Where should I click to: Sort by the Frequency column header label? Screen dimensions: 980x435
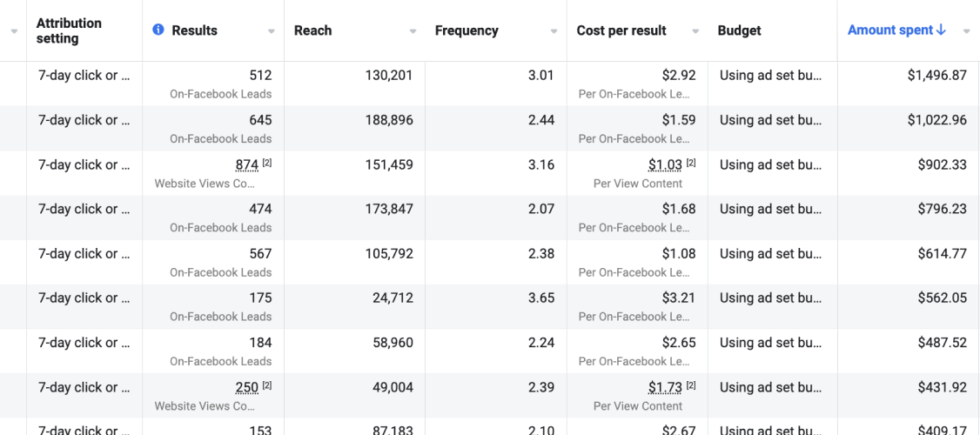click(467, 30)
